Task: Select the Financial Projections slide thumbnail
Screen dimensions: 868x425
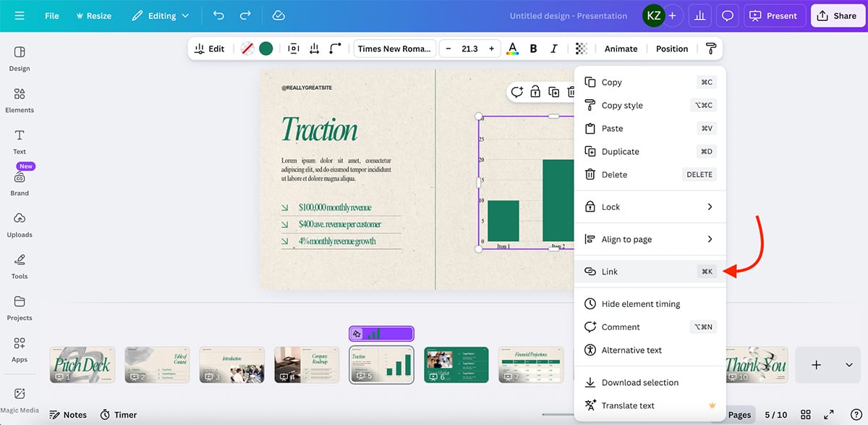Action: [531, 364]
